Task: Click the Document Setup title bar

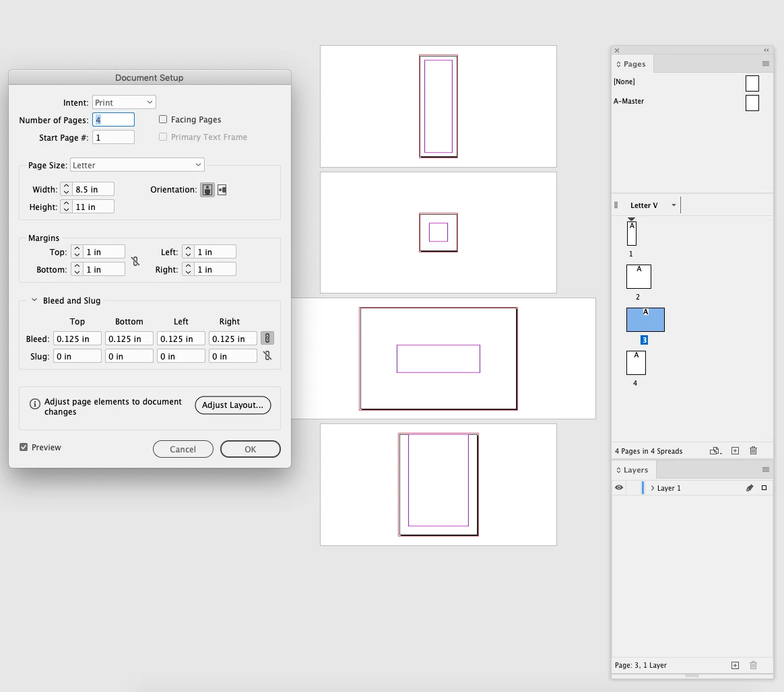Action: coord(150,77)
